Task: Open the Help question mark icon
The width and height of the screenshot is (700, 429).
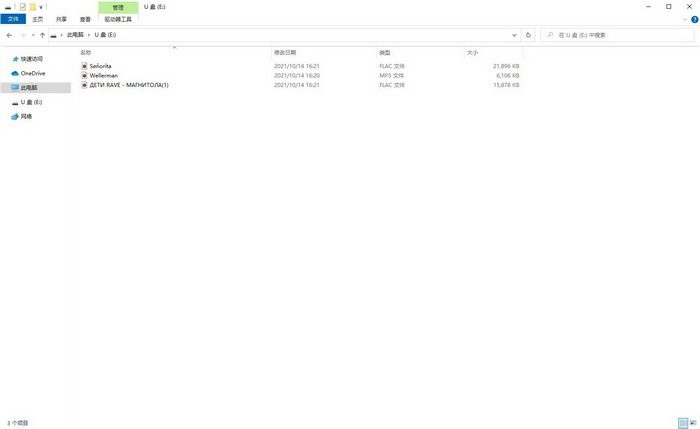Action: click(x=692, y=19)
